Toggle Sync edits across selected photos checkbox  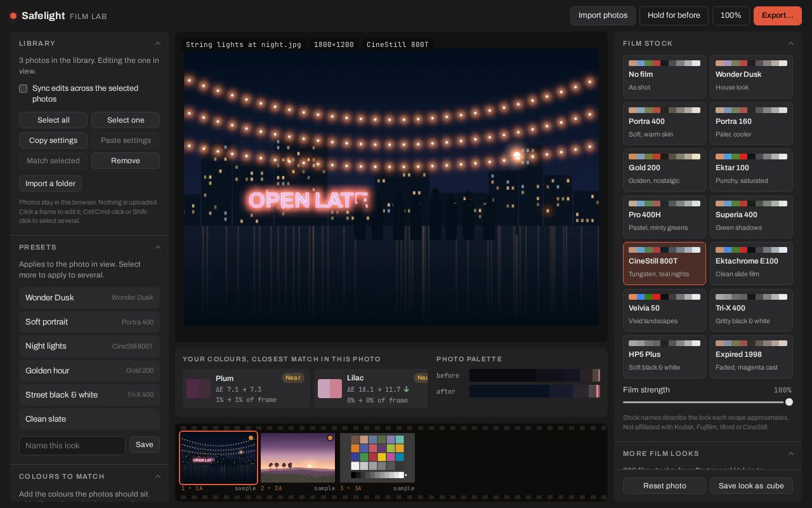(23, 89)
